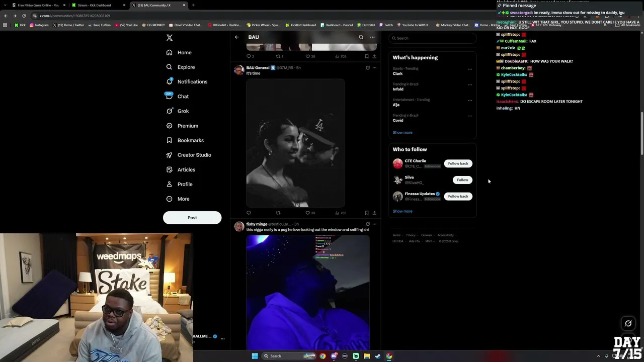Show more under Who to follow
The width and height of the screenshot is (644, 362).
click(403, 211)
